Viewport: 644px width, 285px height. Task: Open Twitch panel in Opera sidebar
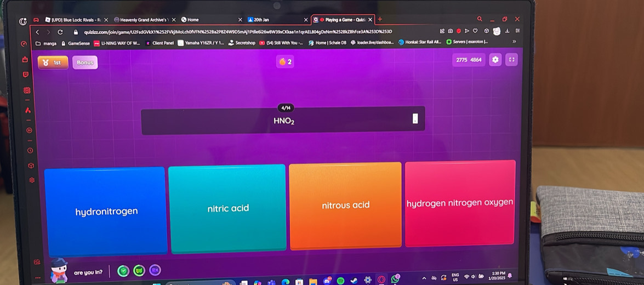pyautogui.click(x=27, y=74)
